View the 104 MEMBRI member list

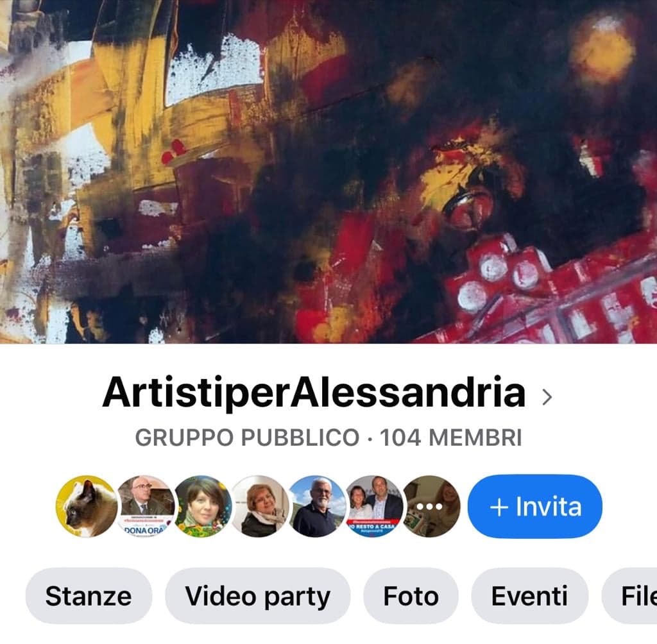coord(450,437)
